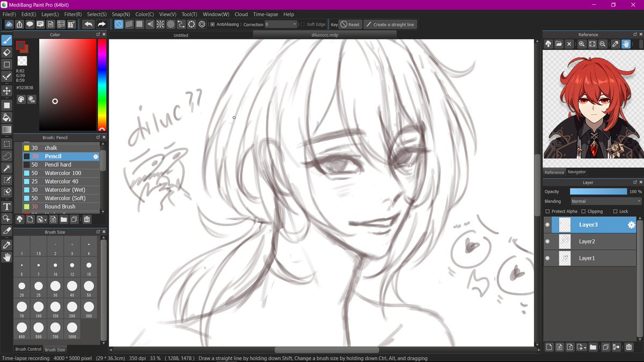
Task: Enable parallel lines snap
Action: [x=129, y=24]
